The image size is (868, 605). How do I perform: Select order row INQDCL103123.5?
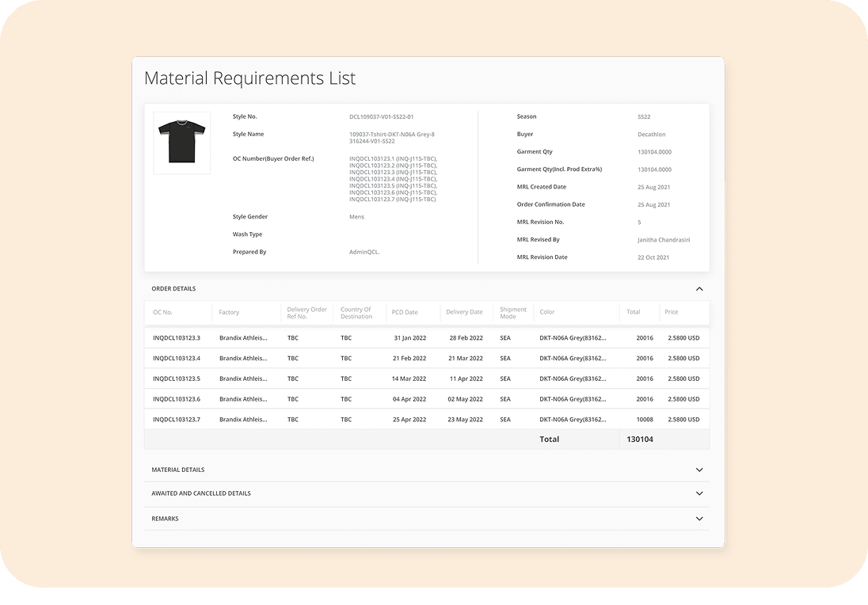(x=177, y=379)
